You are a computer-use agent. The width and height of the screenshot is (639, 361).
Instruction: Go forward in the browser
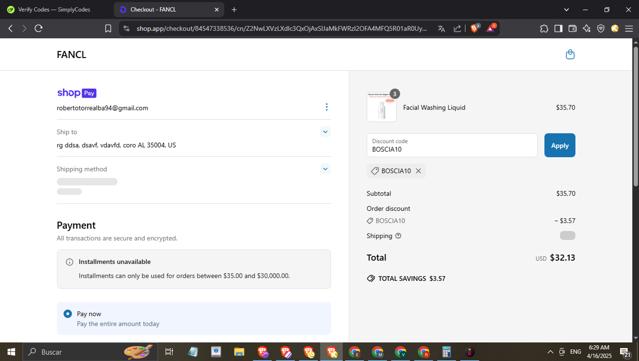pos(24,28)
